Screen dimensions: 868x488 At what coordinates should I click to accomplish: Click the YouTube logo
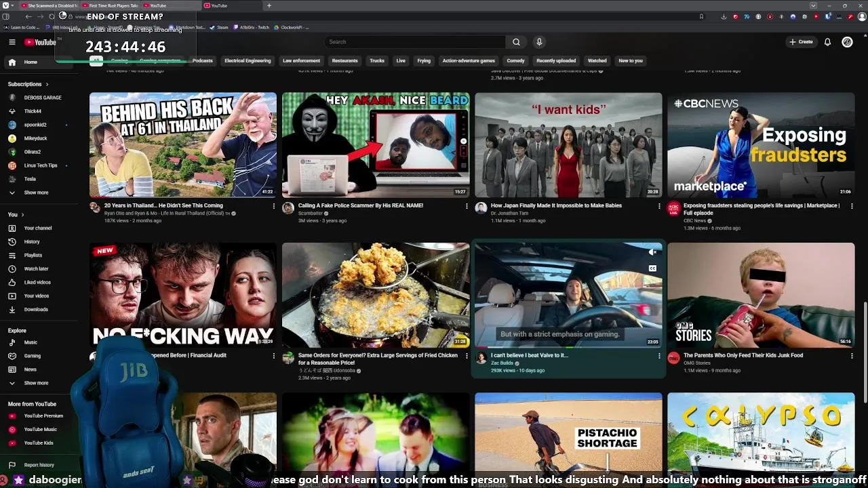pos(40,42)
